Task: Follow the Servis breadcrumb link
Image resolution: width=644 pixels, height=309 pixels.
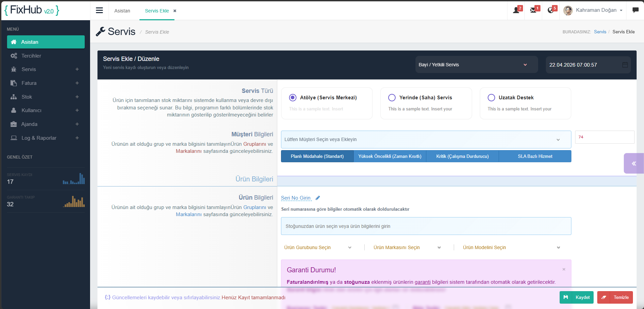Action: point(600,32)
